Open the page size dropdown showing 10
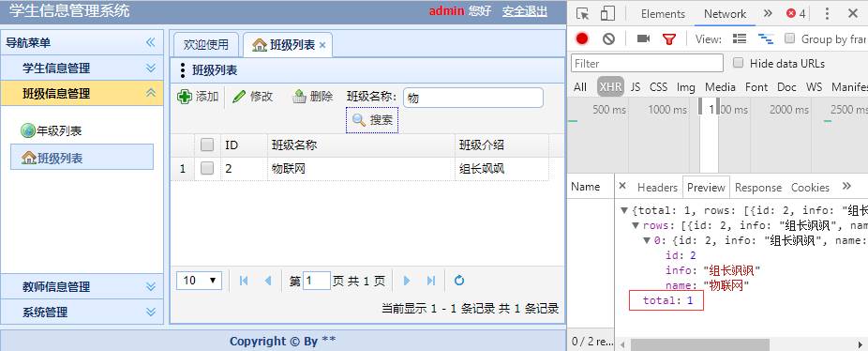The width and height of the screenshot is (868, 351). pyautogui.click(x=200, y=281)
